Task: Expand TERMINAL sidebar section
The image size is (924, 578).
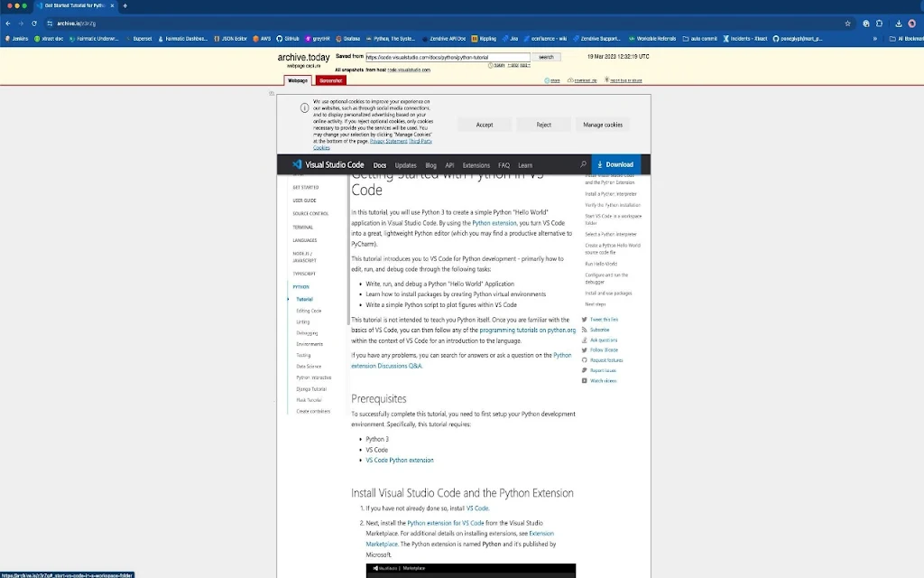Action: tap(303, 227)
